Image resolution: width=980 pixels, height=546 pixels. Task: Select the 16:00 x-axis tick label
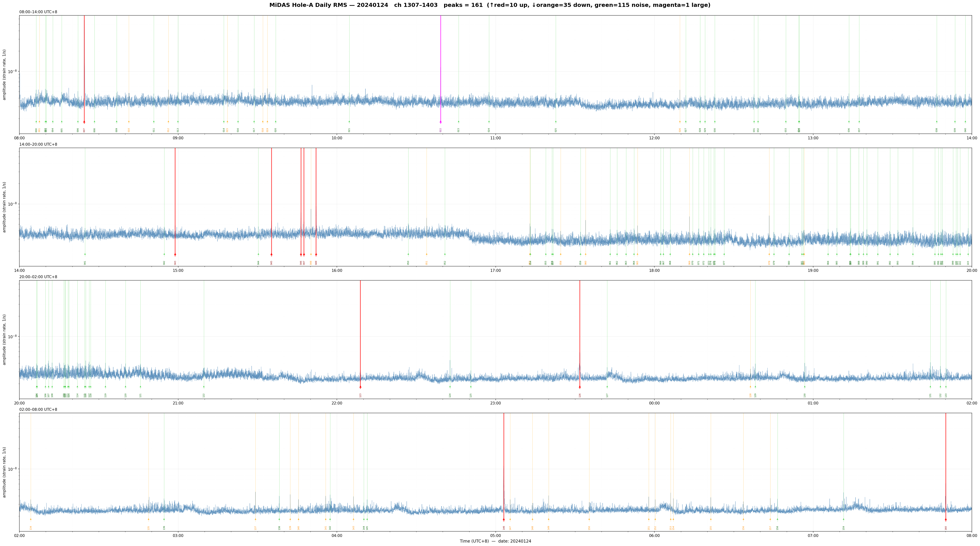337,271
